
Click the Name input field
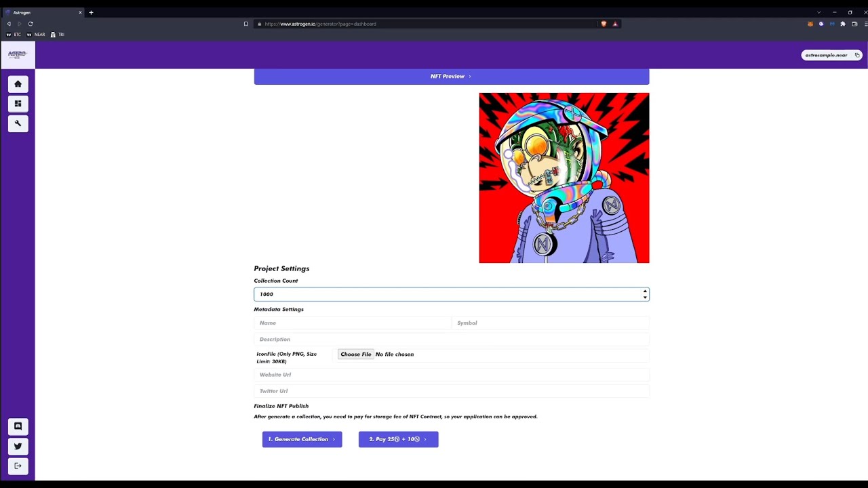[x=353, y=323]
